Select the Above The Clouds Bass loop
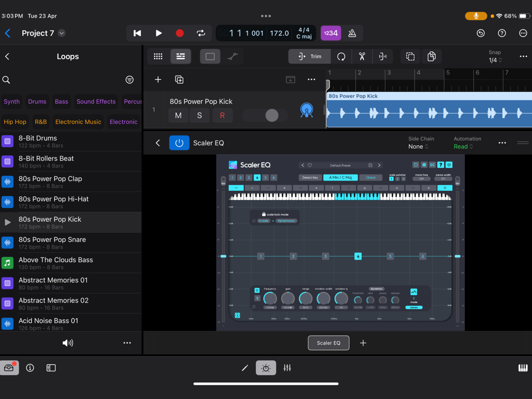532x399 pixels. (x=56, y=263)
